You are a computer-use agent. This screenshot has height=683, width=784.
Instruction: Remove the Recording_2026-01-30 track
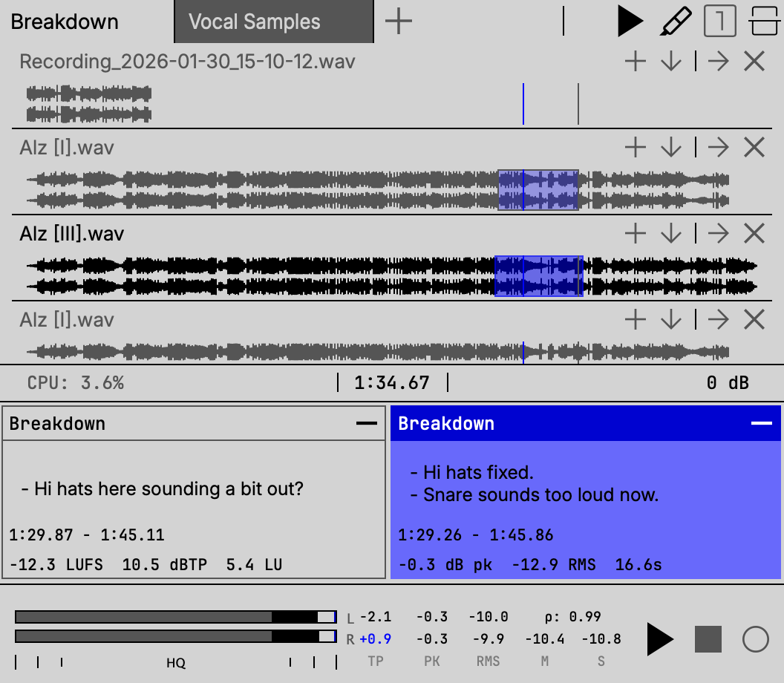pos(754,62)
